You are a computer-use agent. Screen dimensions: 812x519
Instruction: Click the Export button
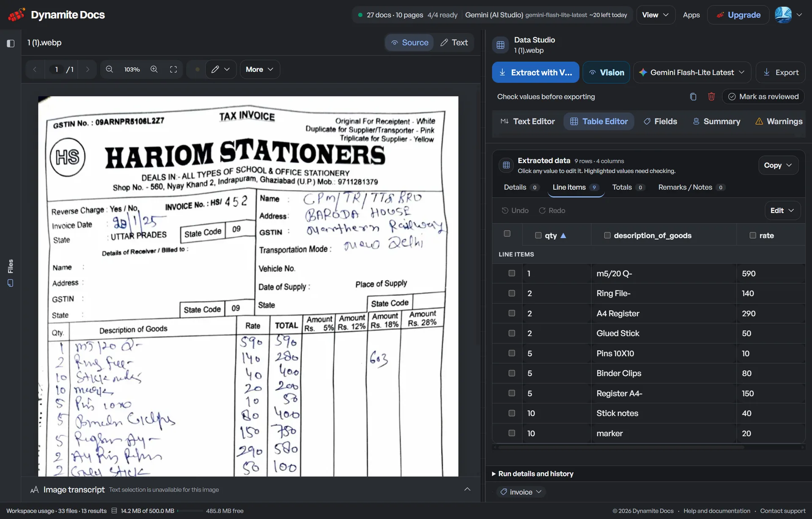[781, 72]
